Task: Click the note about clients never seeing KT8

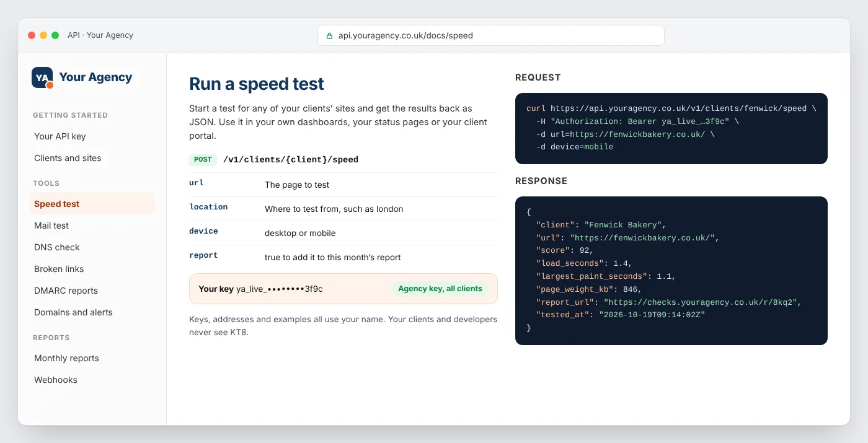Action: point(343,326)
